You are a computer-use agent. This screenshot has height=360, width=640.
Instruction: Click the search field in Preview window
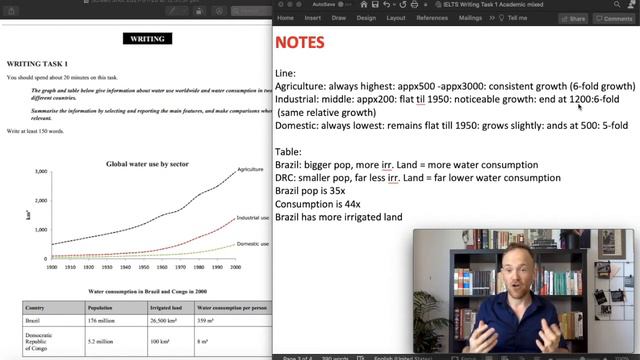pos(251,11)
